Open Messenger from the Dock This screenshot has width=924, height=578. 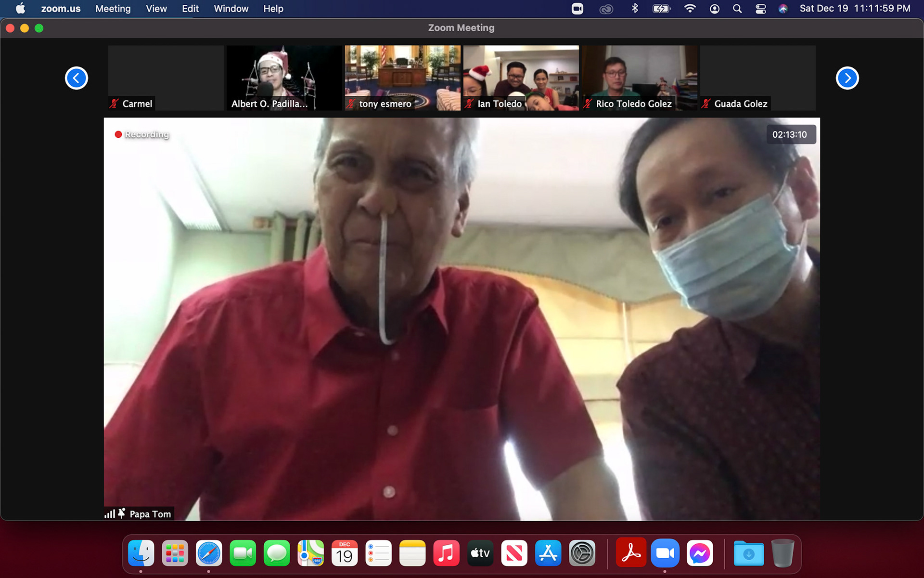pos(699,553)
